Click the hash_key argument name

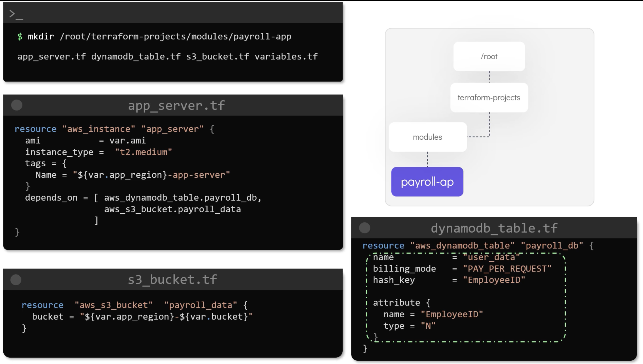(x=394, y=280)
